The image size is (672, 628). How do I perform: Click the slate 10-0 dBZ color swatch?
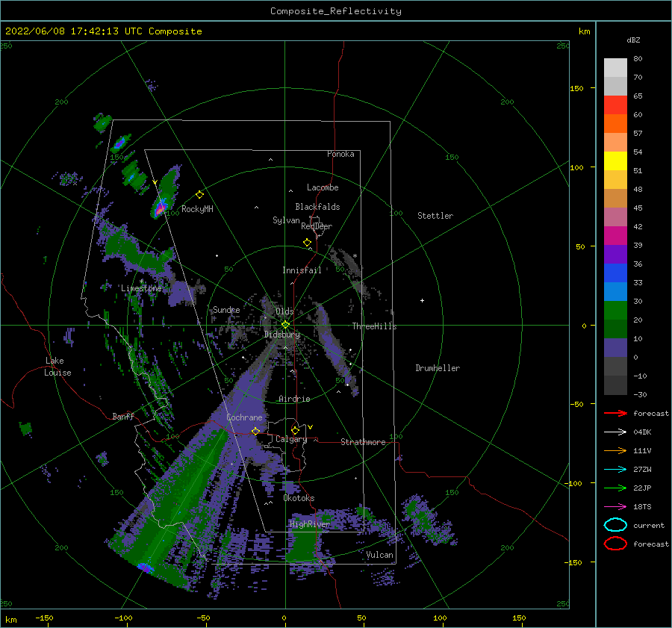click(x=615, y=348)
